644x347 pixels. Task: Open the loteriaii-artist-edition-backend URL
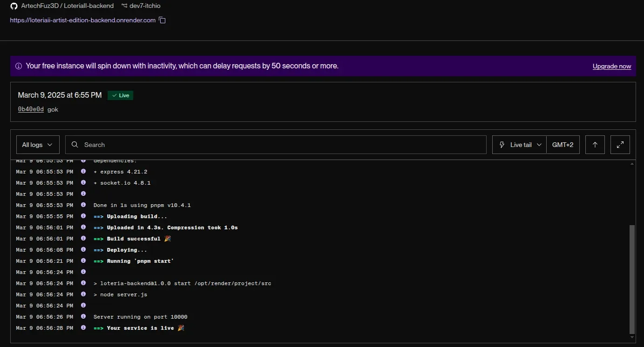click(x=82, y=20)
